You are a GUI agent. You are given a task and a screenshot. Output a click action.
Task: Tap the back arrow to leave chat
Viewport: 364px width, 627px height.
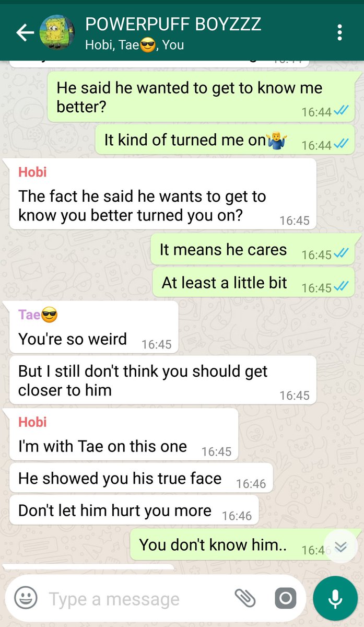(x=25, y=33)
